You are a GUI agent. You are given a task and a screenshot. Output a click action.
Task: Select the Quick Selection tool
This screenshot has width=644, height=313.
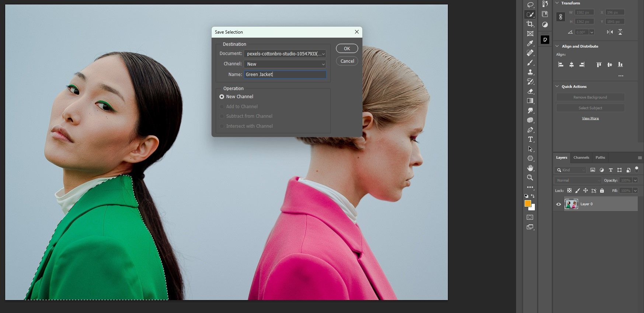(x=530, y=14)
